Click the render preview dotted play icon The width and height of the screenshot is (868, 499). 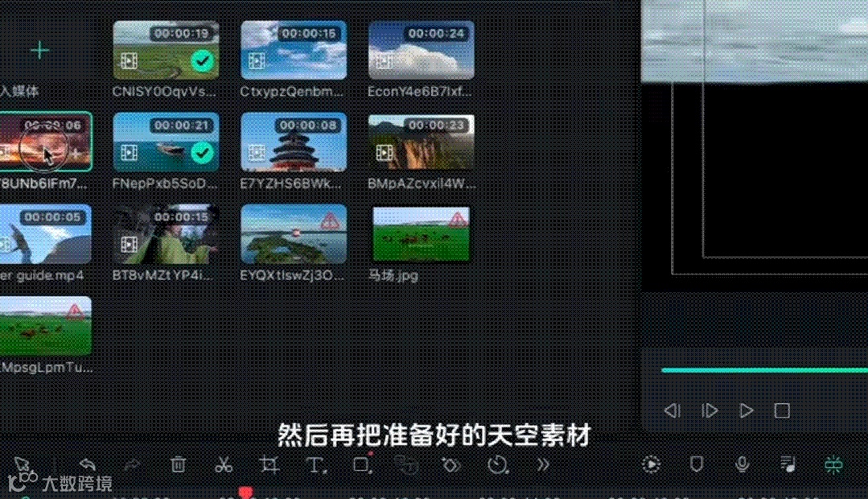pyautogui.click(x=651, y=464)
